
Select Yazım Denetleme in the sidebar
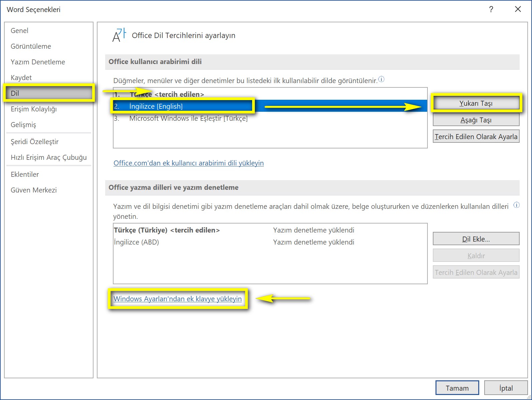pos(49,62)
